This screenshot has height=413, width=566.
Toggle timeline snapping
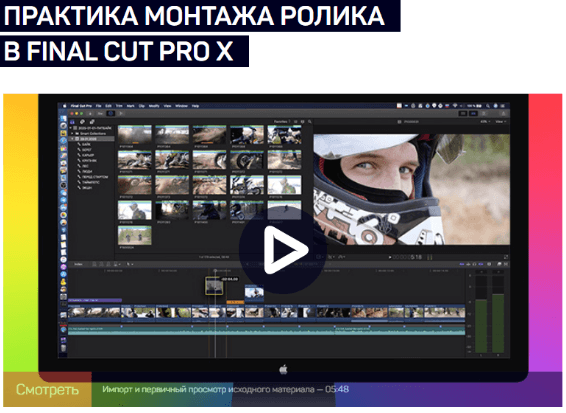(481, 264)
